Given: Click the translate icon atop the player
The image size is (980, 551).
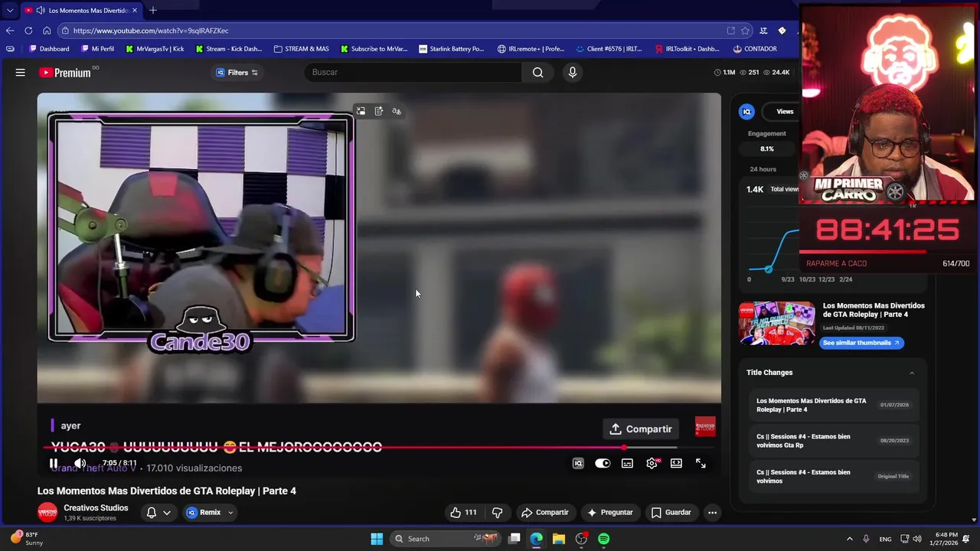Looking at the screenshot, I should click(397, 111).
